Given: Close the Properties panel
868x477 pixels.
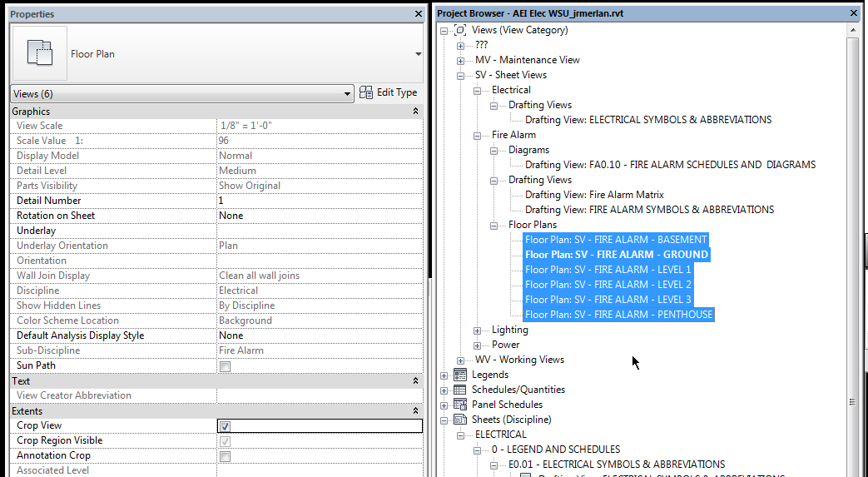Looking at the screenshot, I should click(418, 14).
